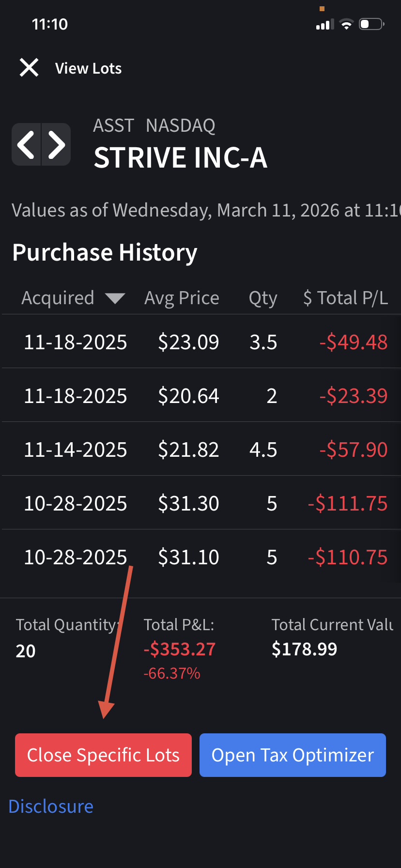This screenshot has height=868, width=401.
Task: Select the 10-28-2025 lot at $31.30
Action: pyautogui.click(x=200, y=503)
